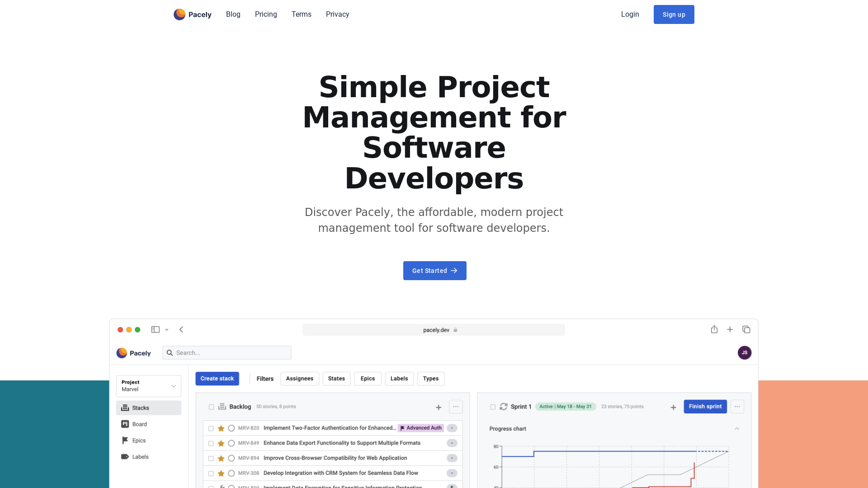
Task: Click the new tab plus icon
Action: (x=730, y=329)
